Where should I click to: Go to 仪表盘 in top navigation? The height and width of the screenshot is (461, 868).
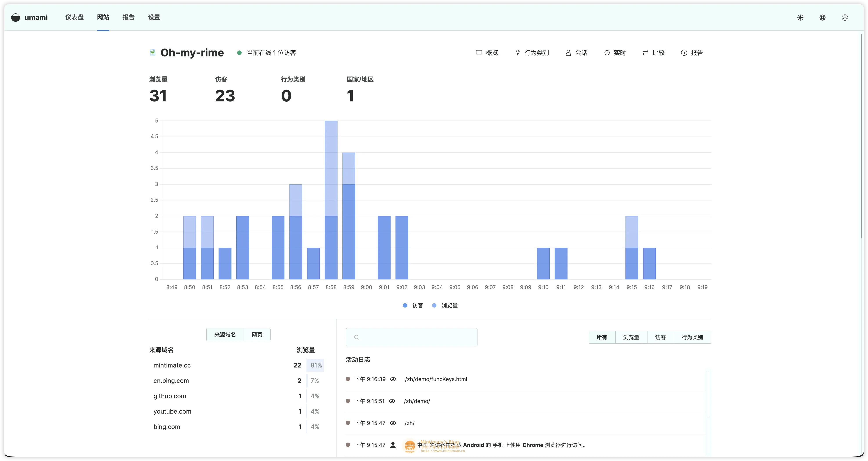click(74, 18)
